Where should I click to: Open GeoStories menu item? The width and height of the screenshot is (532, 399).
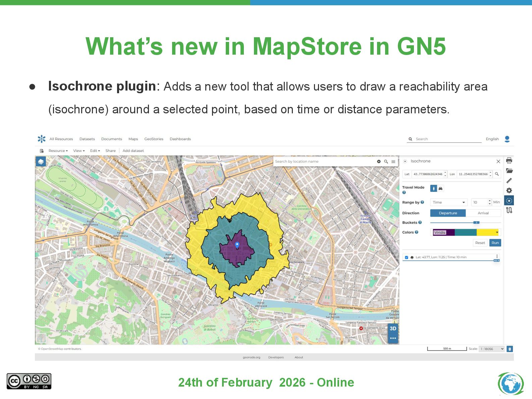pos(154,139)
